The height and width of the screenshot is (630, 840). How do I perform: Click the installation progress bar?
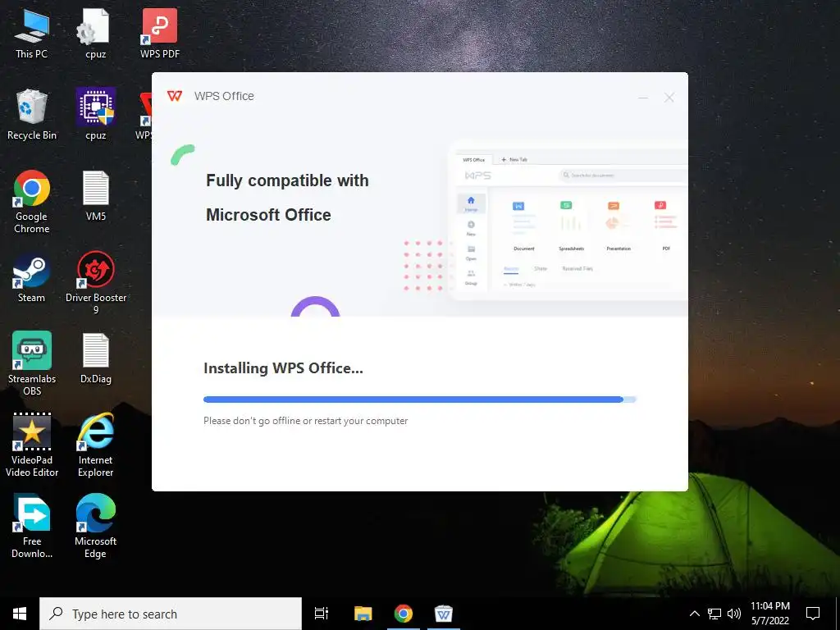419,399
